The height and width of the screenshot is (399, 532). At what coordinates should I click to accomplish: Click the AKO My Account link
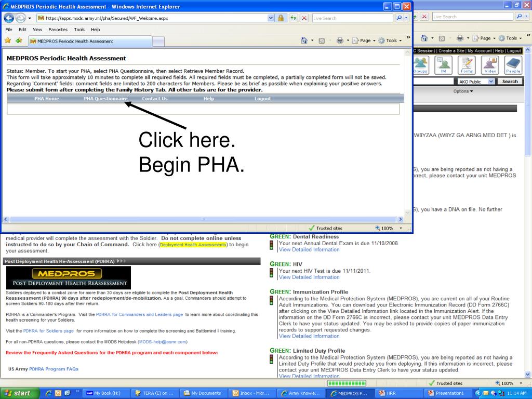click(480, 51)
